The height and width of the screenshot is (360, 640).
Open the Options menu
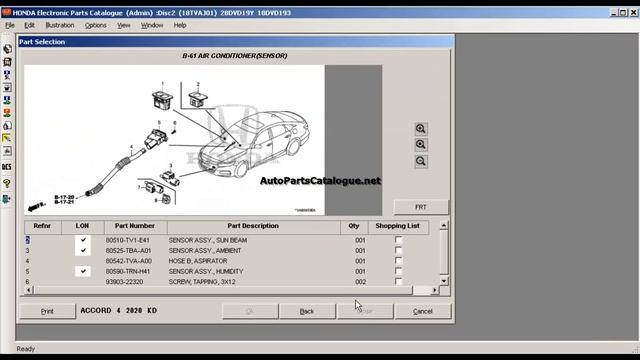point(96,25)
